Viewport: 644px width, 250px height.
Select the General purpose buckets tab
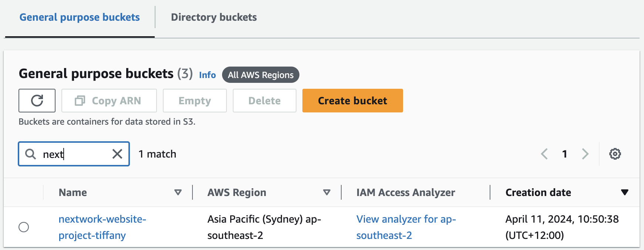80,17
